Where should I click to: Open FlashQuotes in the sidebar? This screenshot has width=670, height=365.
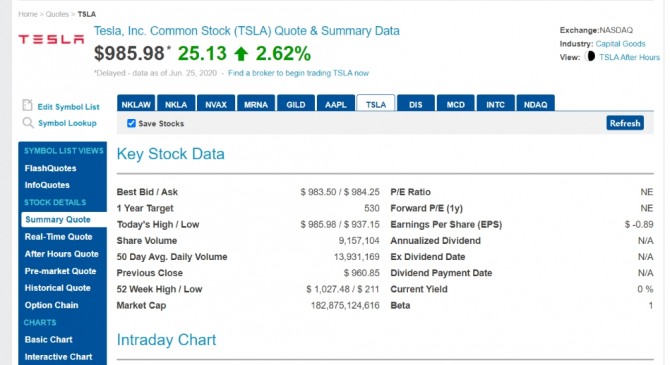(x=50, y=168)
